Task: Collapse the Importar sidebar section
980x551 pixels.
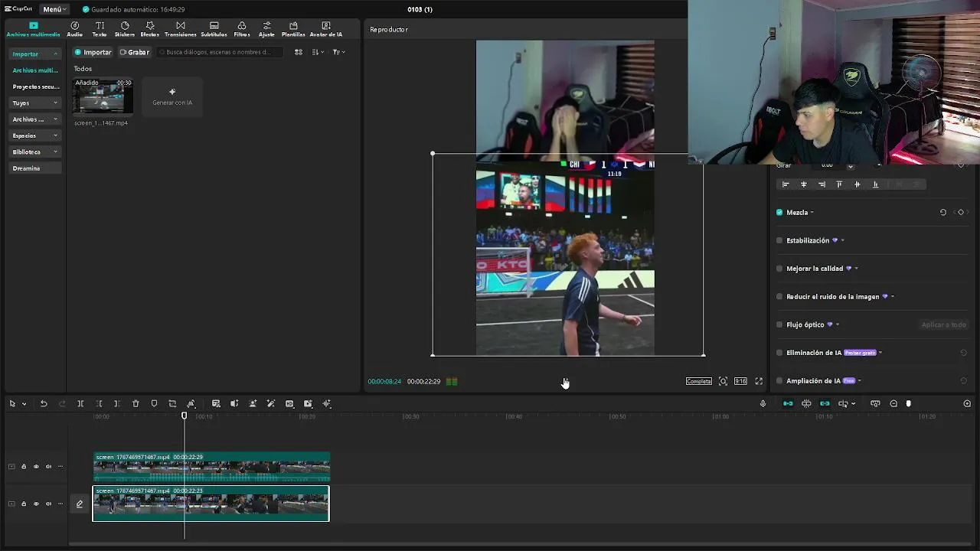Action: (55, 54)
